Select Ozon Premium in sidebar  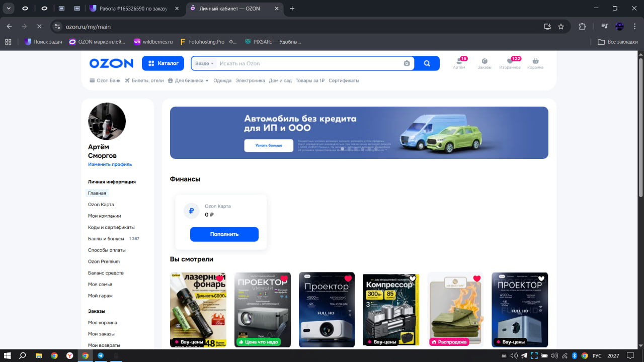tap(104, 261)
